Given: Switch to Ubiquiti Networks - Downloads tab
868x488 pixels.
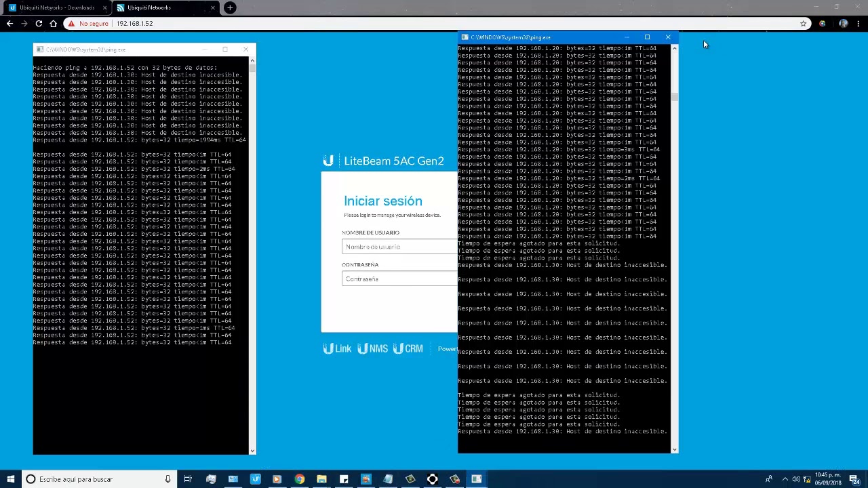Looking at the screenshot, I should pos(57,7).
